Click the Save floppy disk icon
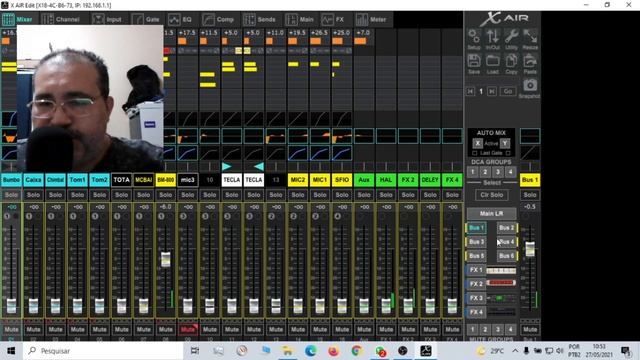The width and height of the screenshot is (640, 360). [474, 64]
